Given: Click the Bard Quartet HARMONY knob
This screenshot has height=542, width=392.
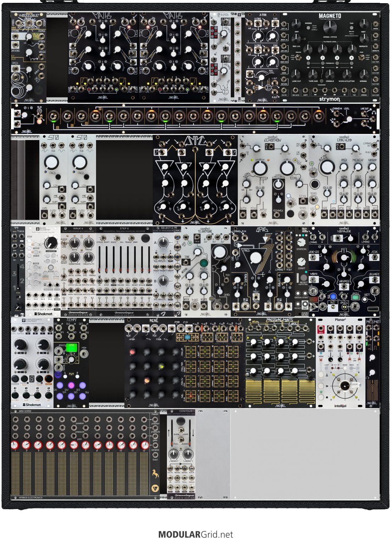Looking at the screenshot, I should (x=51, y=243).
